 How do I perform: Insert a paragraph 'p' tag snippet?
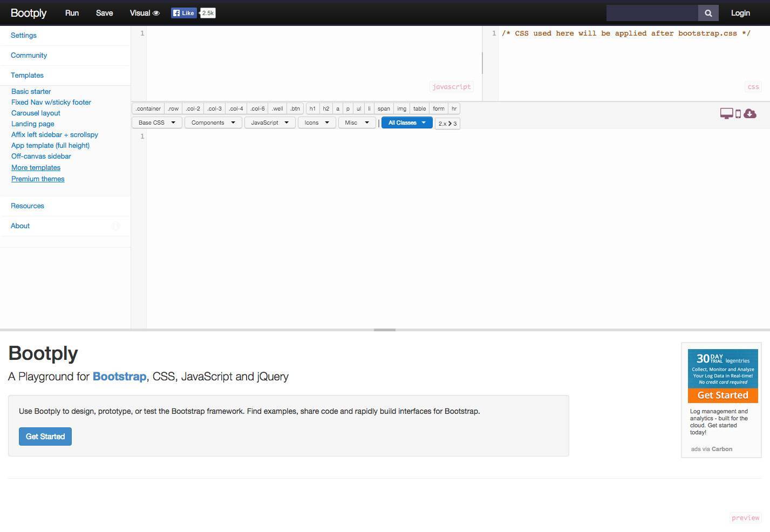pyautogui.click(x=348, y=109)
